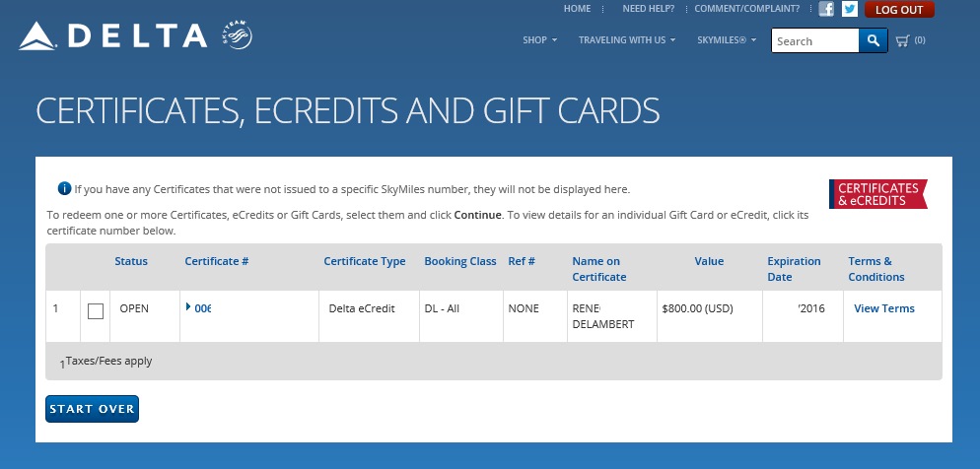Open the Facebook icon link
This screenshot has height=469, width=980.
click(826, 9)
